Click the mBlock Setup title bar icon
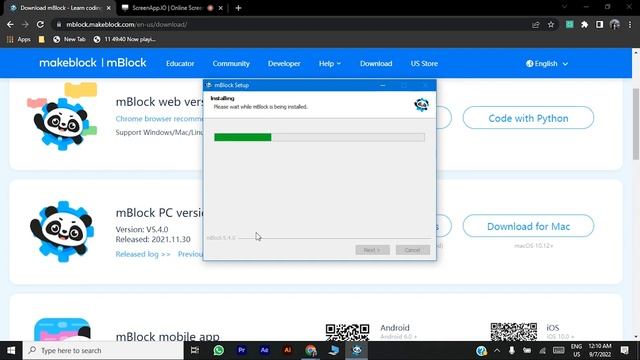 tap(209, 85)
